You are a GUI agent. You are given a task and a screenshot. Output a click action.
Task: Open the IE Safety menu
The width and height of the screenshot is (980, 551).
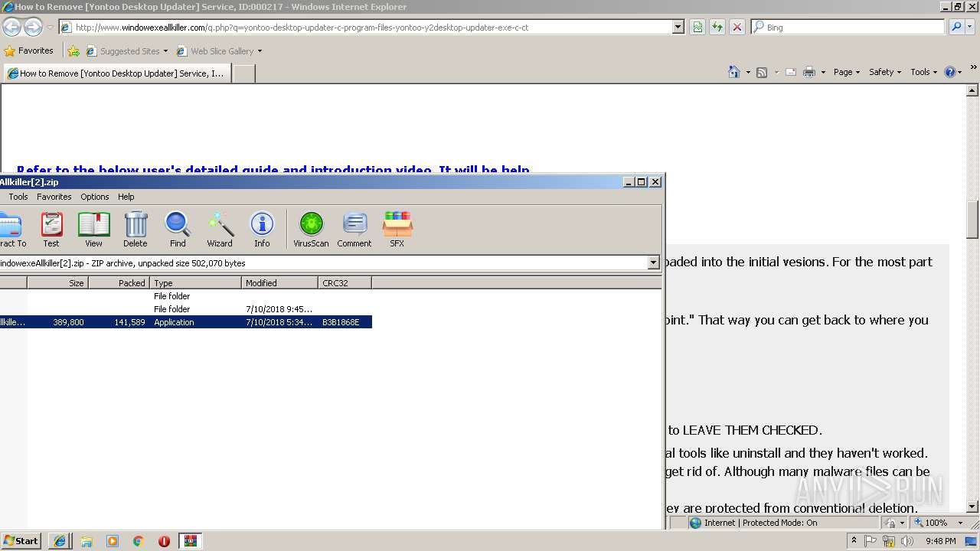(885, 72)
